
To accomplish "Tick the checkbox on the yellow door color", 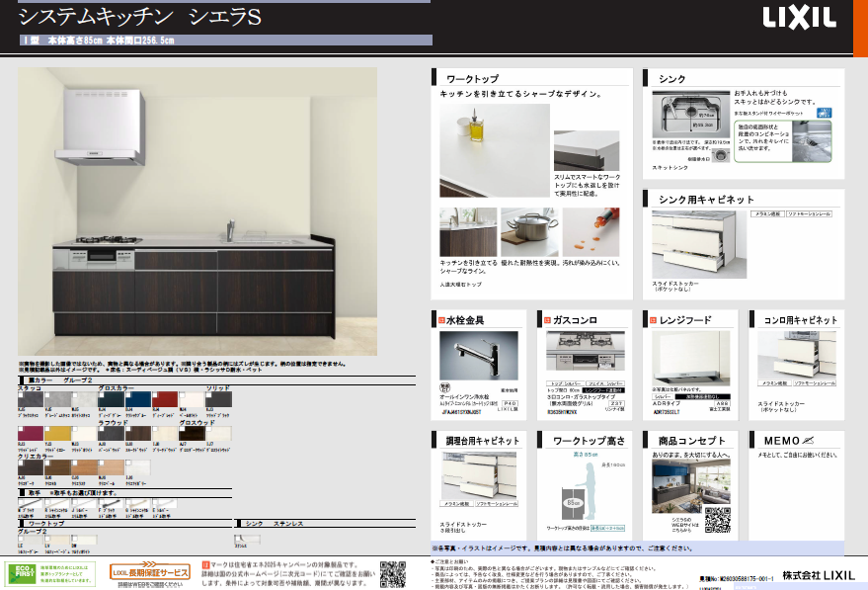I will click(49, 428).
